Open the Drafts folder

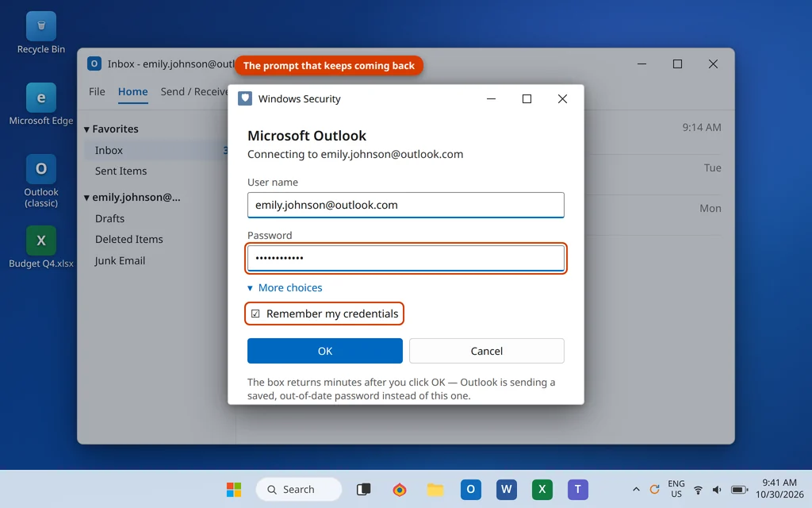109,219
